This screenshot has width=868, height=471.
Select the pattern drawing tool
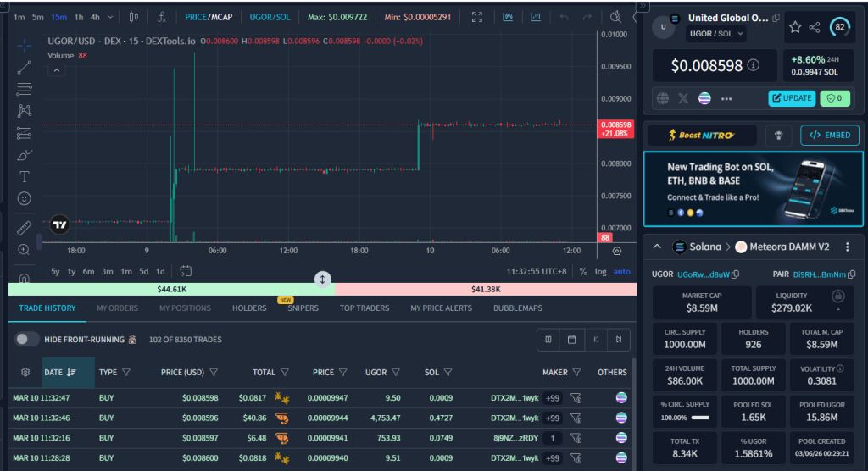tap(25, 111)
